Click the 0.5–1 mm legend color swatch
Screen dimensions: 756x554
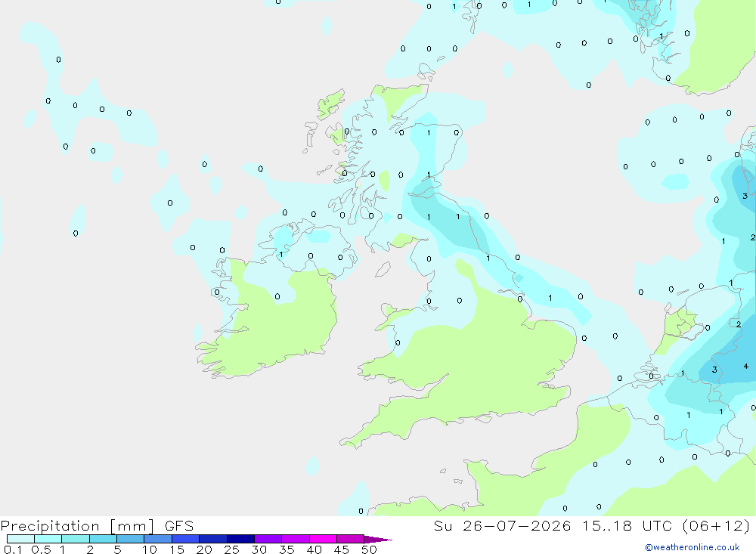[48, 539]
